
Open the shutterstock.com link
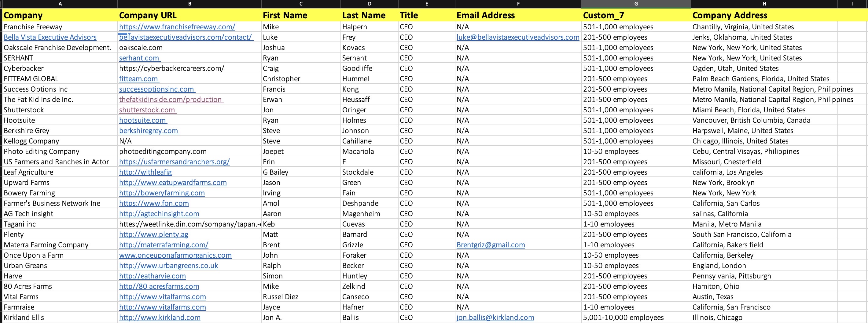[x=147, y=110]
